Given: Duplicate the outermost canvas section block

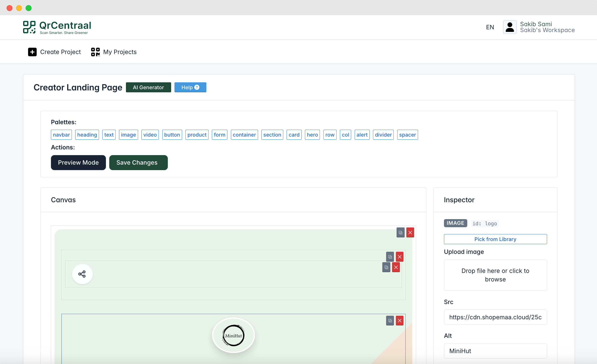Looking at the screenshot, I should 400,232.
